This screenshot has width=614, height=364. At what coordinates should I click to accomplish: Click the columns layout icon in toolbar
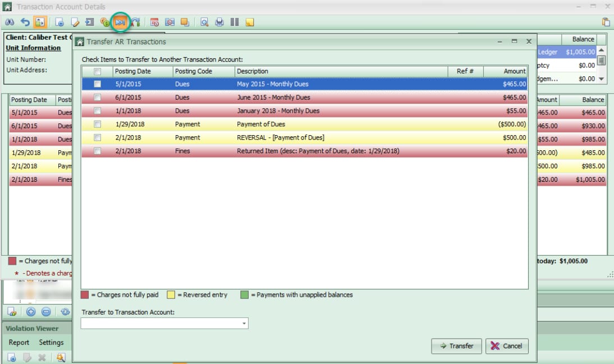[x=235, y=22]
